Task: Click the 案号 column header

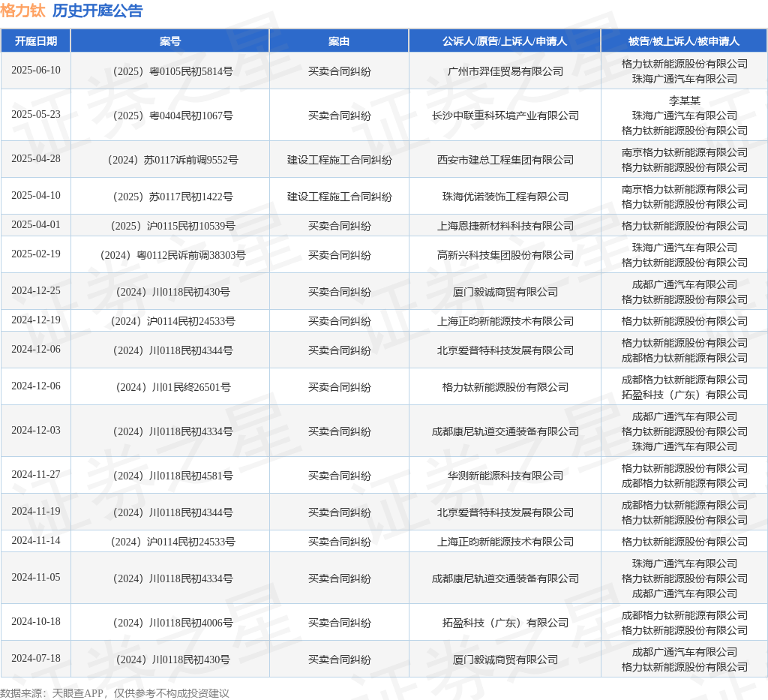Action: (x=170, y=41)
